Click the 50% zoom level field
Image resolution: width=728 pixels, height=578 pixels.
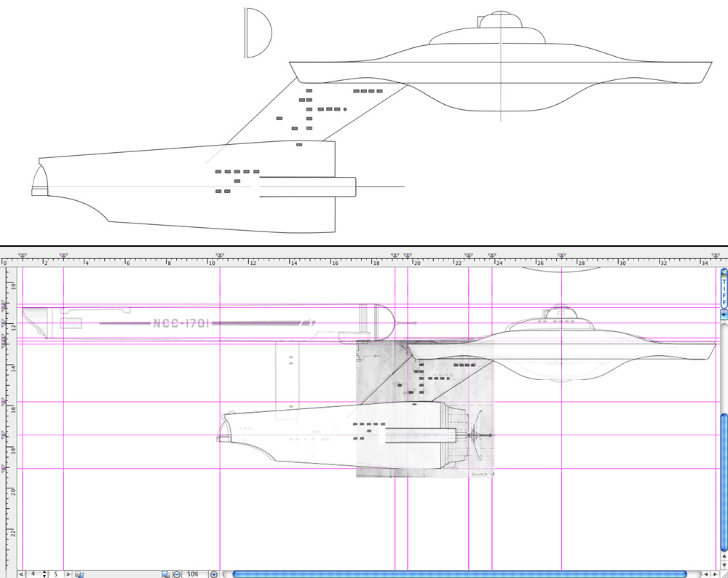(194, 574)
